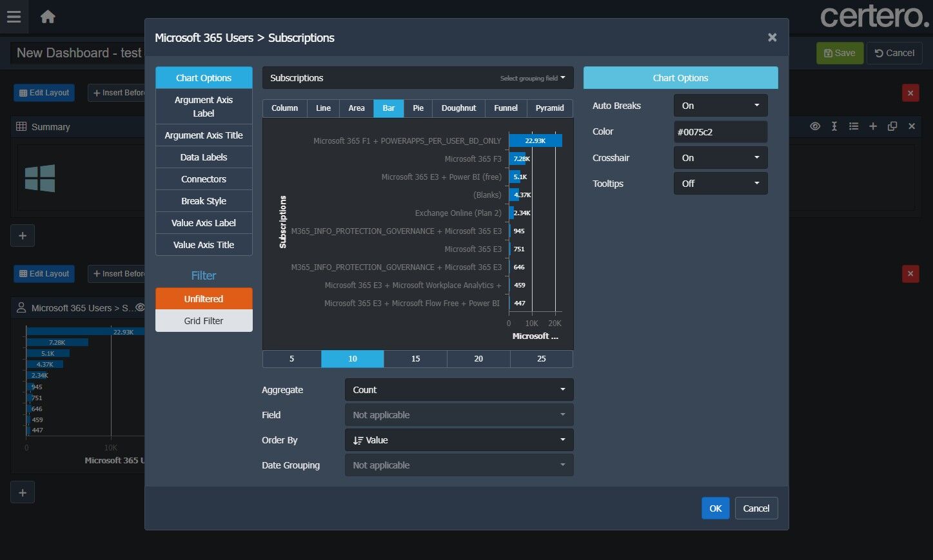Select the Grid Filter option
The image size is (933, 560).
pyautogui.click(x=204, y=321)
